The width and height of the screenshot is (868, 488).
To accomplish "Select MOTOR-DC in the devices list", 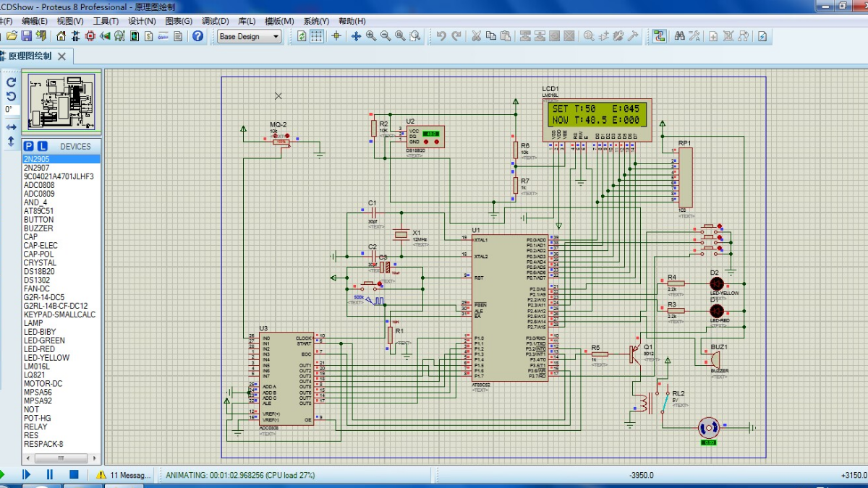I will (x=61, y=384).
